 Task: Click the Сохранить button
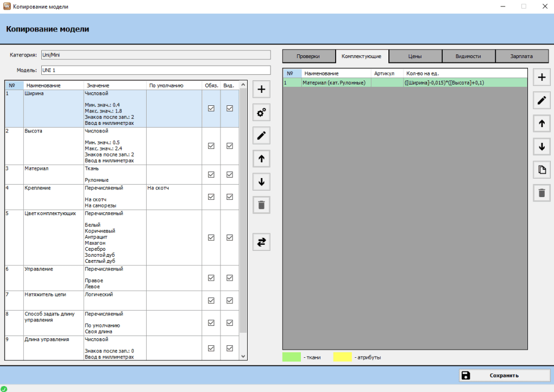pos(504,375)
